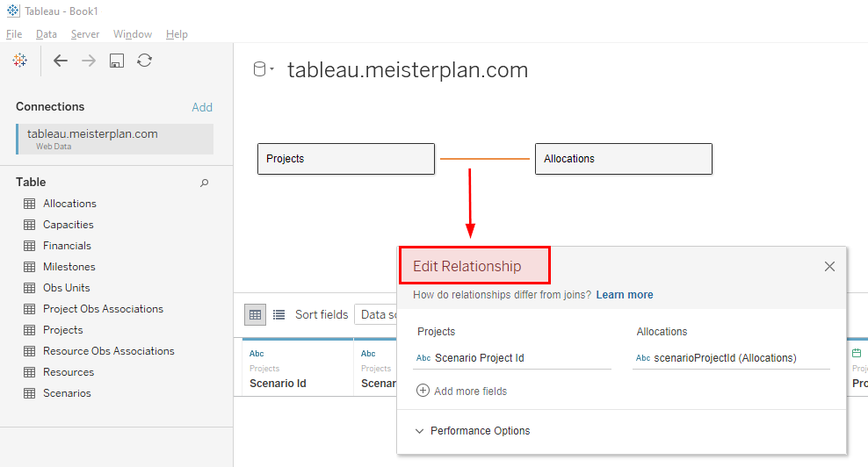Click the Allocations table grid icon
Image resolution: width=868 pixels, height=467 pixels.
29,204
